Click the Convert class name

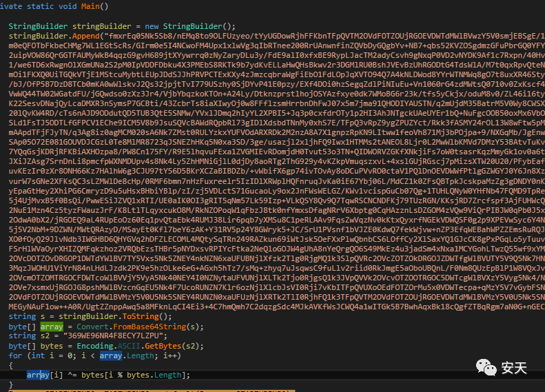[x=92, y=327]
